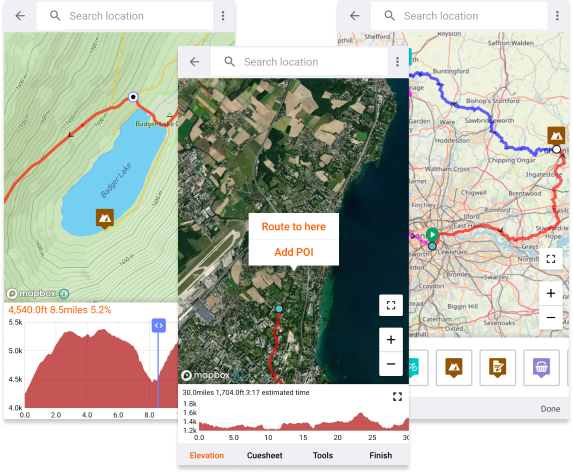The image size is (573, 473).
Task: Select the purple shopping basket POI button
Action: (541, 367)
